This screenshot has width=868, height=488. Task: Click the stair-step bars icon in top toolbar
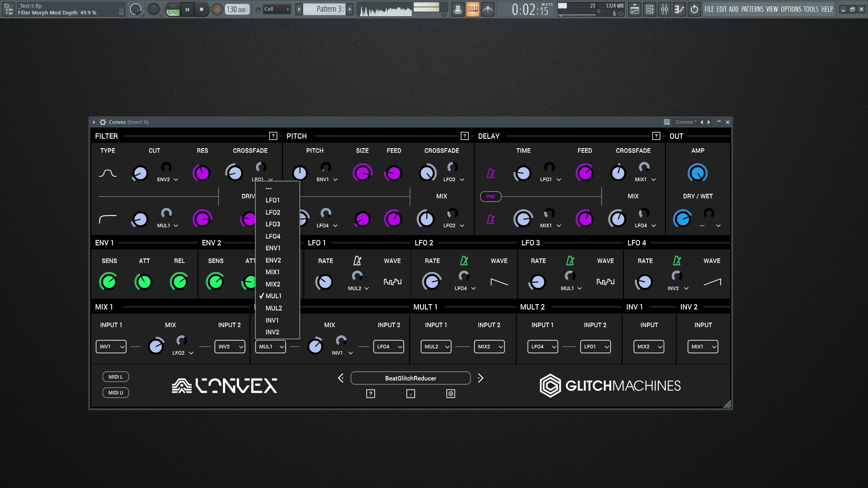(x=679, y=9)
